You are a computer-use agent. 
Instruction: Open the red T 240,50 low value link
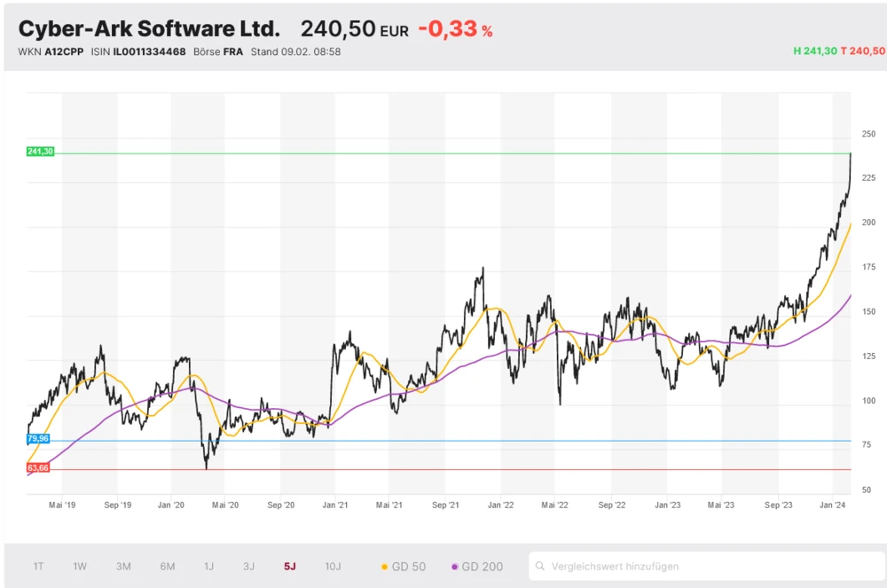coord(865,51)
